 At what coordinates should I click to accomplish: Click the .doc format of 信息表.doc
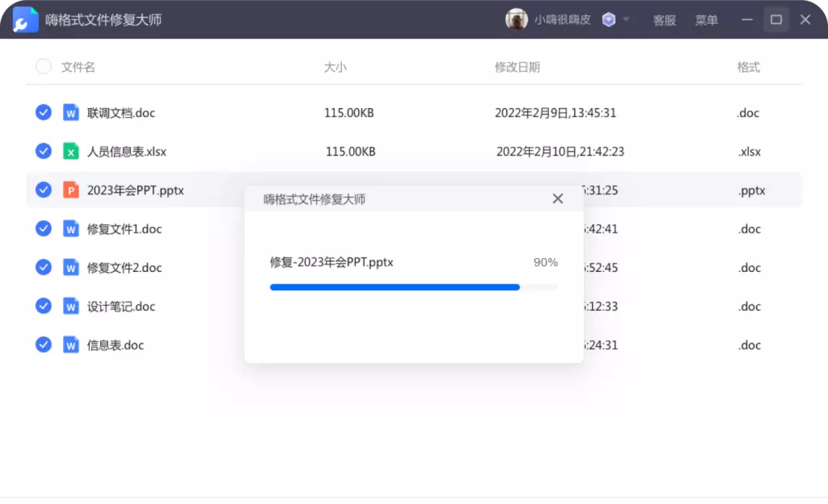coord(749,345)
